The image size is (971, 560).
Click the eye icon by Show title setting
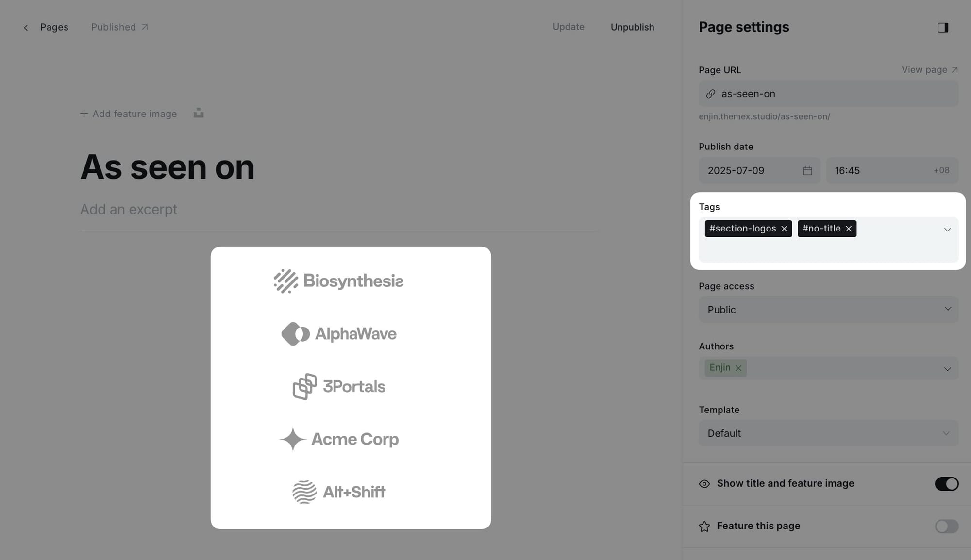(x=704, y=484)
